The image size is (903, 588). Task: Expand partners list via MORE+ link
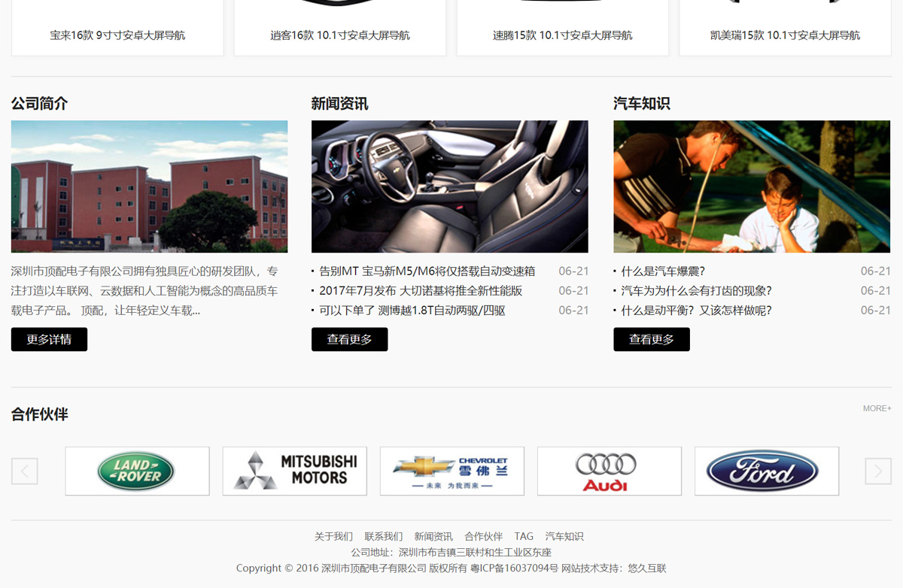pos(877,408)
